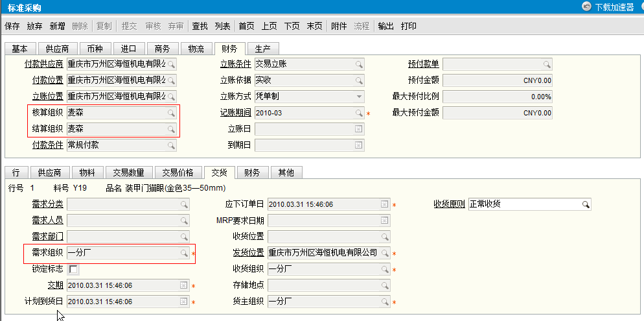
Task: Click the 记账期间 label link
Action: pos(235,113)
